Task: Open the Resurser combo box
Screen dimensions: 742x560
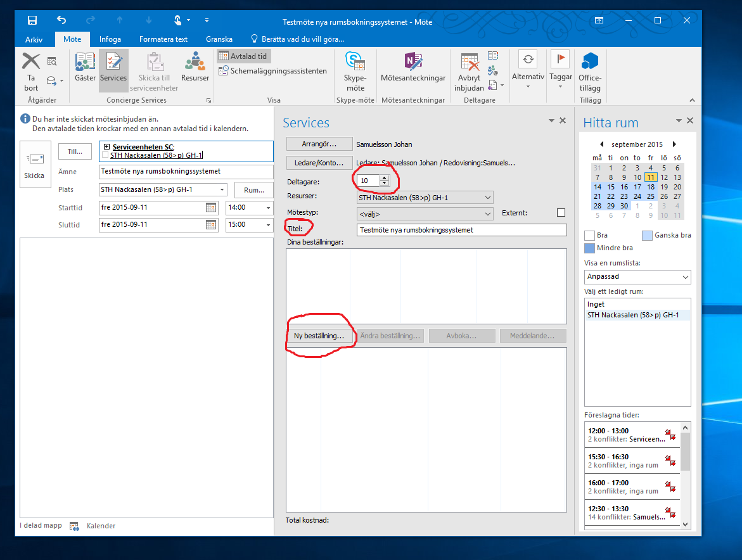Action: pos(425,198)
